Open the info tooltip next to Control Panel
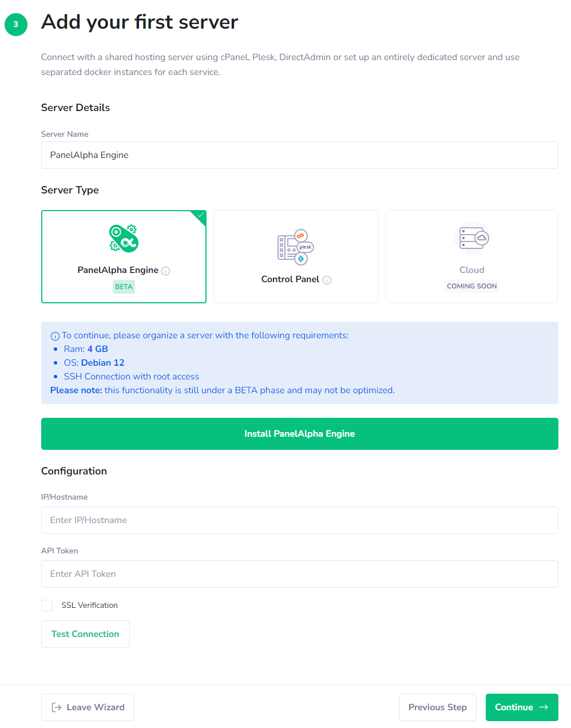 tap(327, 280)
